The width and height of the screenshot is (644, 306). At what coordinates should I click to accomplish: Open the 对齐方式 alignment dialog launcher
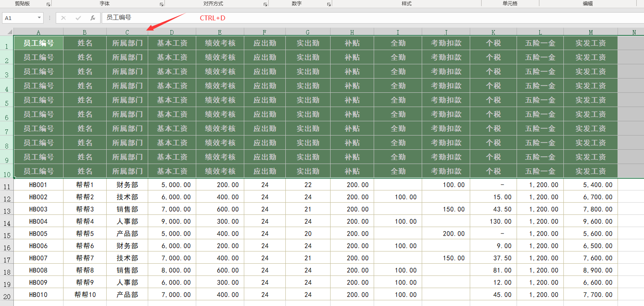(x=265, y=4)
